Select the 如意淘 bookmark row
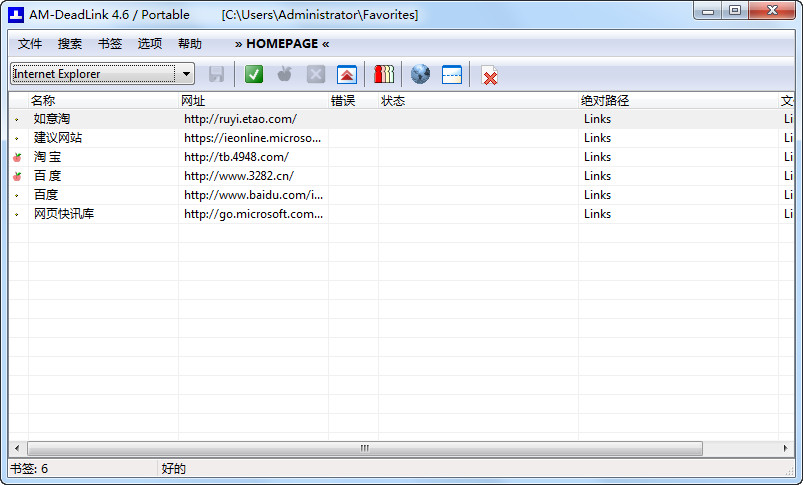 [x=401, y=119]
